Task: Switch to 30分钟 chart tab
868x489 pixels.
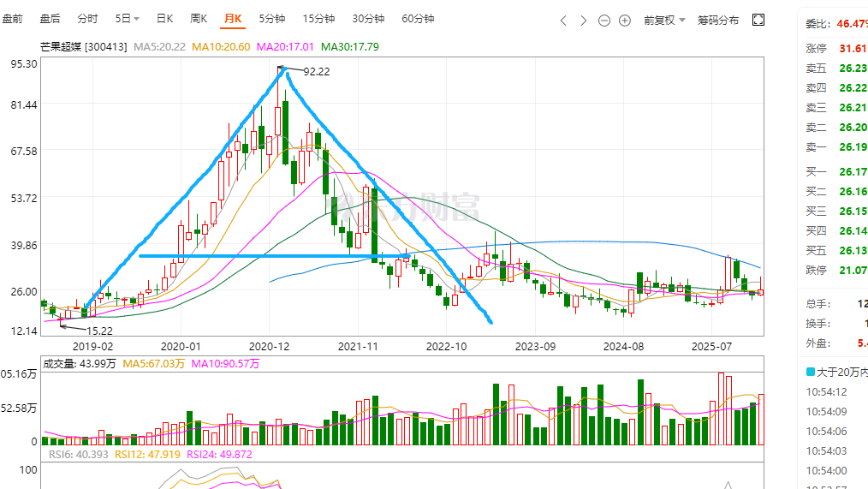Action: [368, 19]
